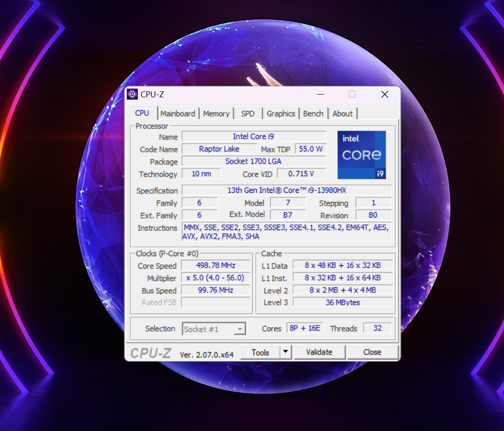This screenshot has width=504, height=431.
Task: Click the Validate button
Action: pos(319,353)
